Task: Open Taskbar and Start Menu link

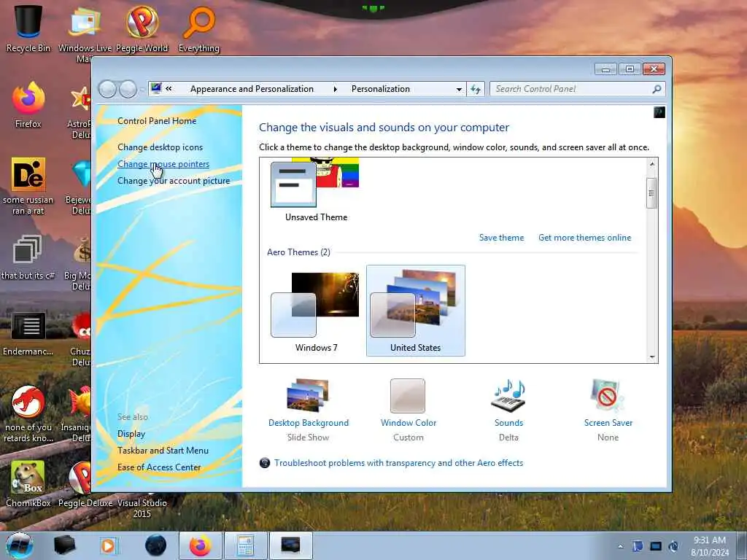Action: tap(163, 451)
